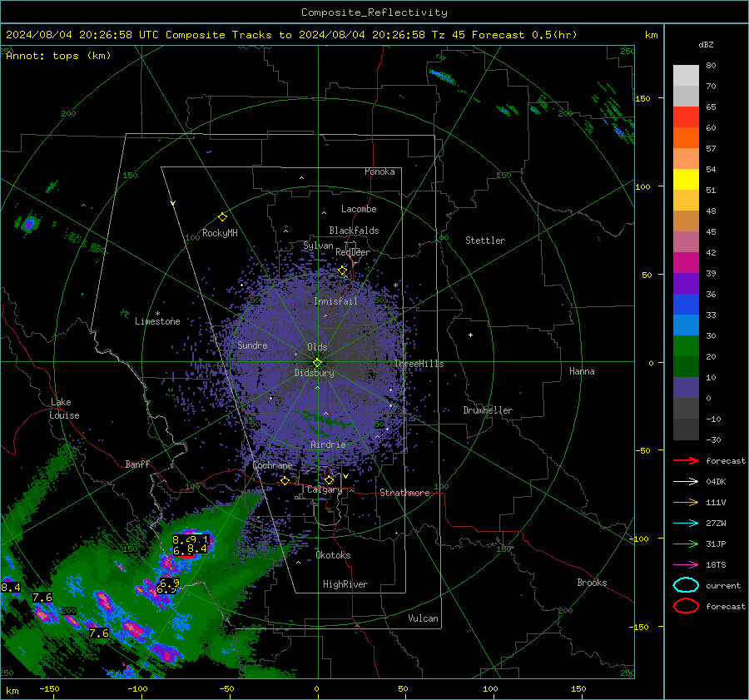749x700 pixels.
Task: Click the red forecast ellipse legend icon
Action: 686,606
